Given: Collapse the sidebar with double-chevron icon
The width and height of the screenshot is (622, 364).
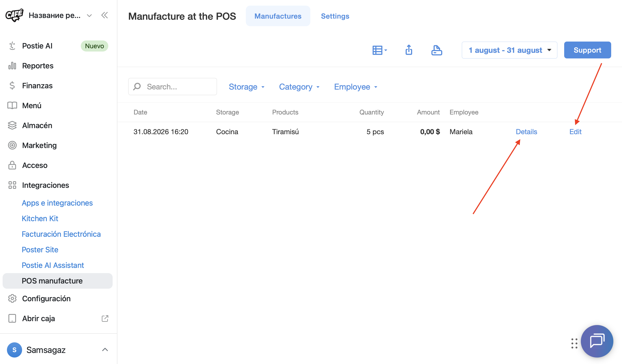Looking at the screenshot, I should pyautogui.click(x=105, y=15).
